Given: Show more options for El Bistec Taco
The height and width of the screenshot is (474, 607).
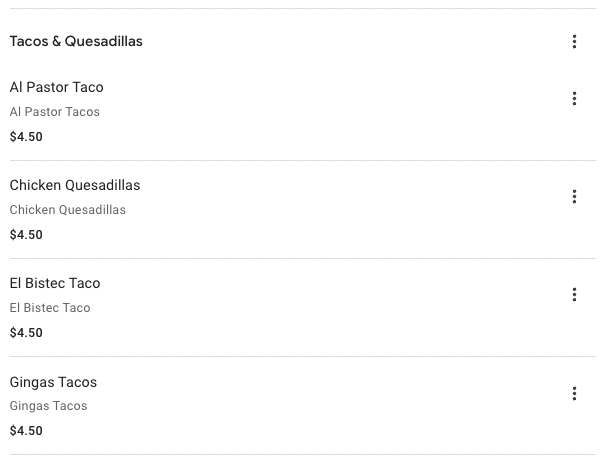Looking at the screenshot, I should 574,295.
